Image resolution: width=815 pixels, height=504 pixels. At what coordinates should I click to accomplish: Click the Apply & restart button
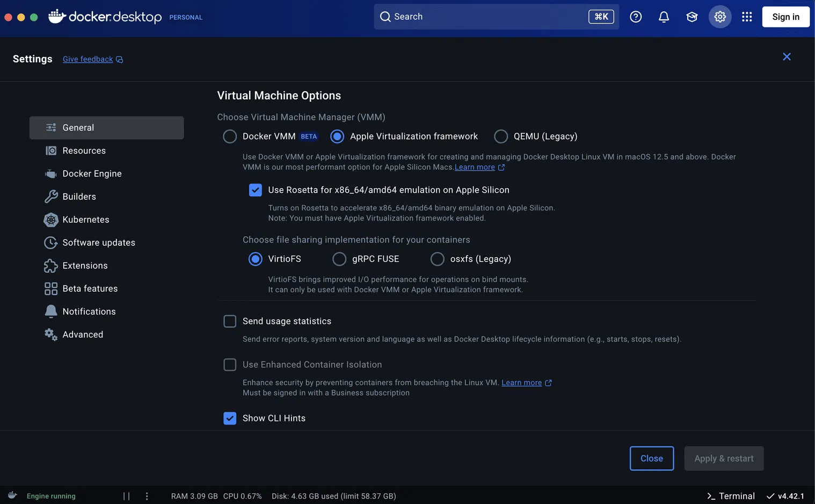click(724, 458)
